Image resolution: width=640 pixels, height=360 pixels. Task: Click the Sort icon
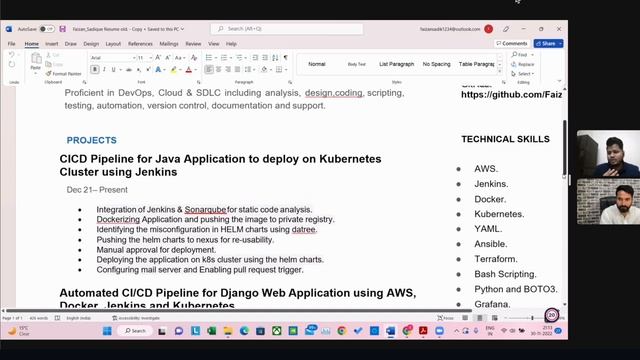pos(276,58)
